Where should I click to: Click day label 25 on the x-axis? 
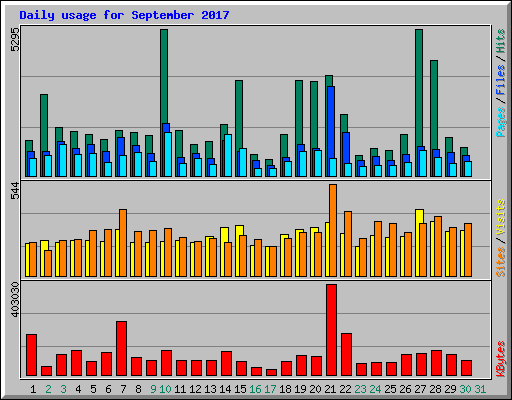[x=390, y=389]
